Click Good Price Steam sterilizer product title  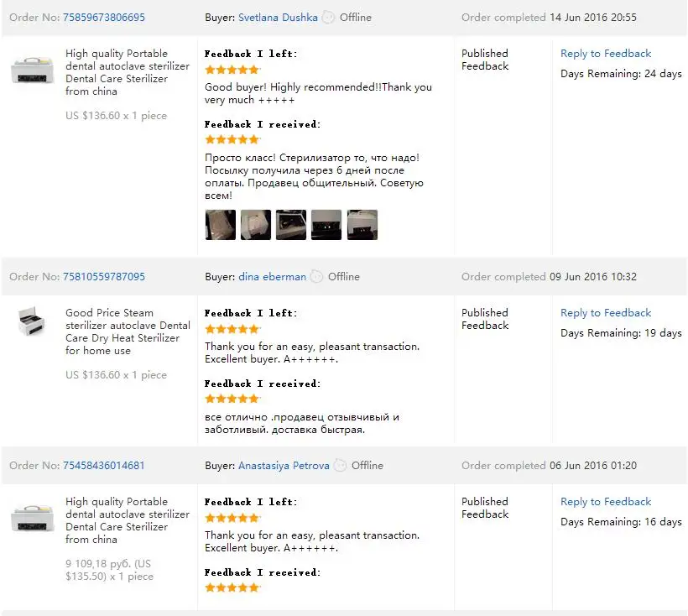[128, 331]
